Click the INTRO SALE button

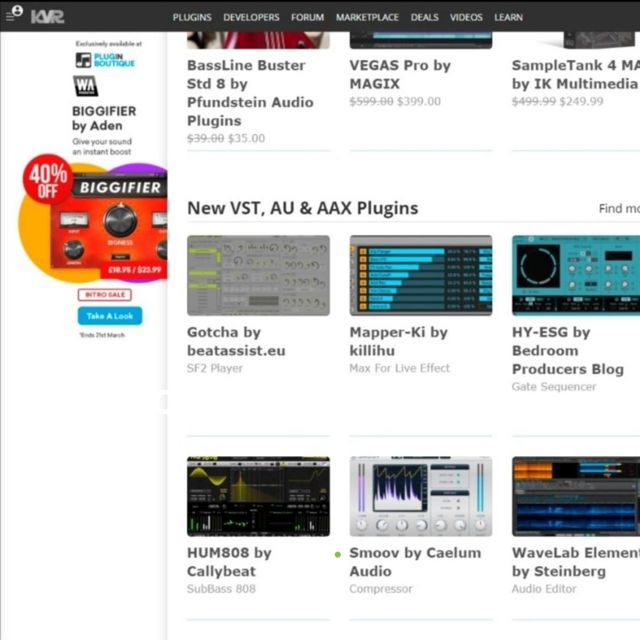[104, 294]
